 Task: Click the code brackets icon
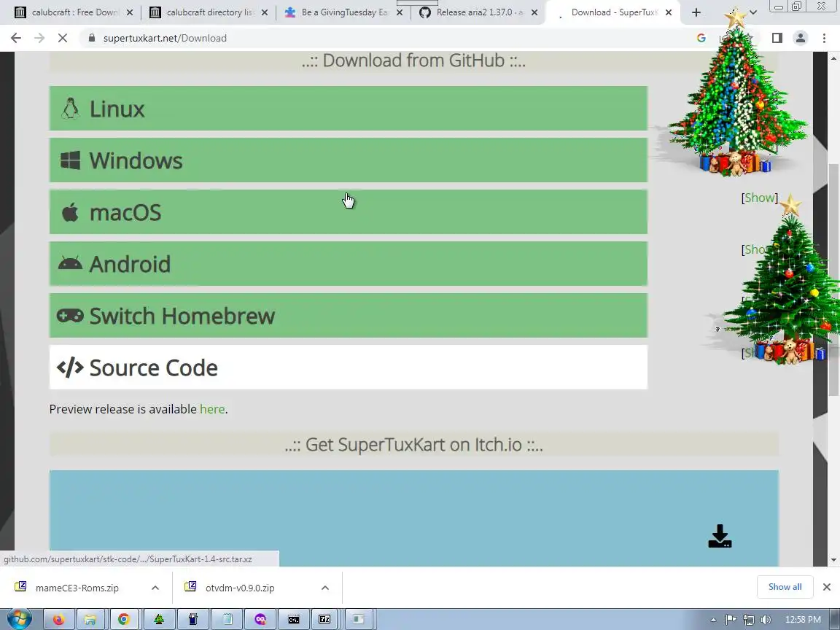tap(70, 367)
